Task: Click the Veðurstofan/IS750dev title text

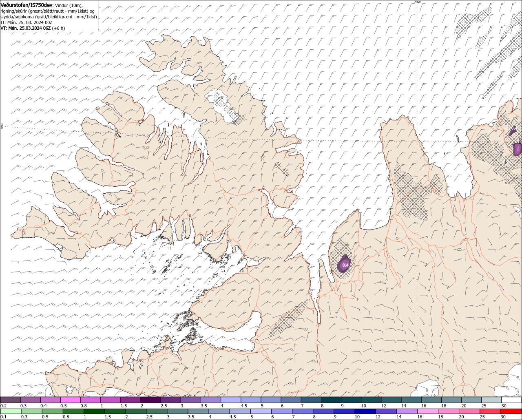Action: pyautogui.click(x=27, y=5)
